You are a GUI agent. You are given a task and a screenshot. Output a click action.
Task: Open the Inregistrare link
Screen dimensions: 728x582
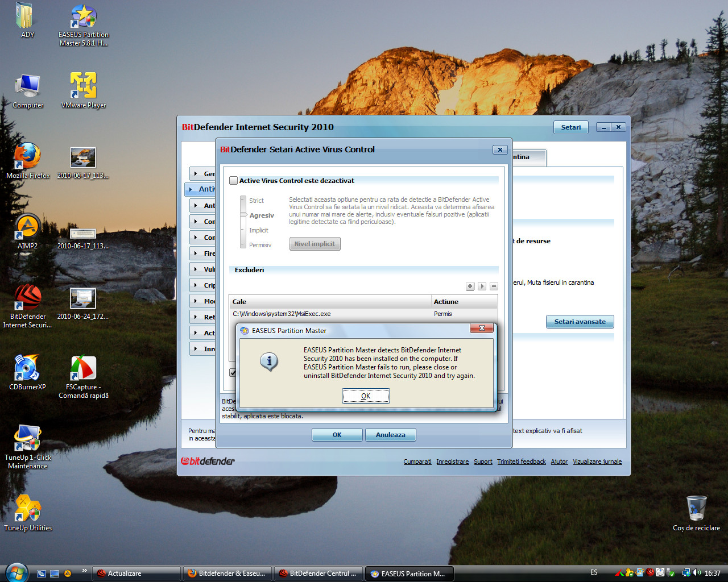click(453, 462)
